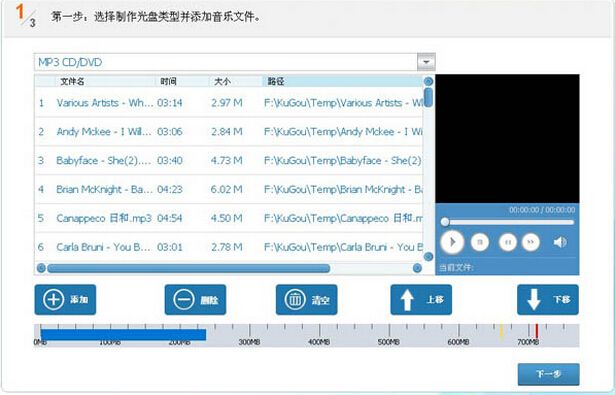The height and width of the screenshot is (395, 615).
Task: Select the Carla Bruni - You B... track
Action: 229,247
